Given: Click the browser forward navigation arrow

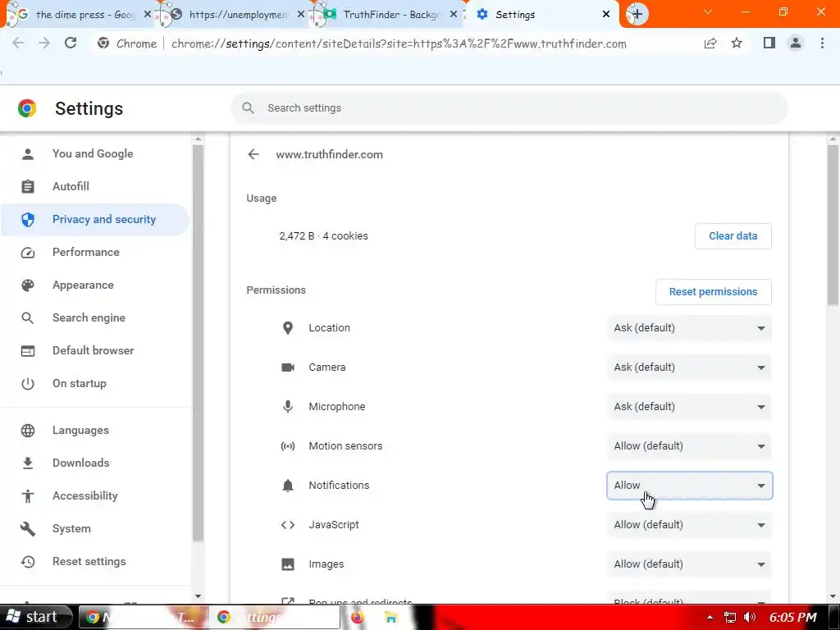Looking at the screenshot, I should [44, 43].
